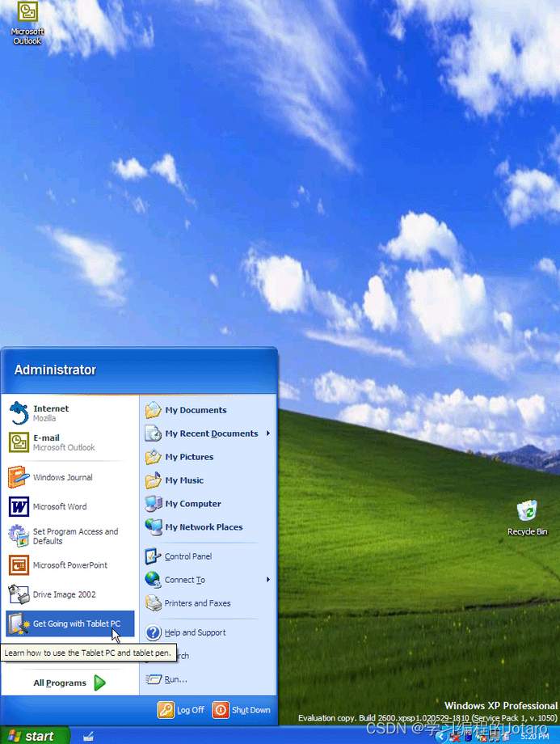Open the Recycle Bin desktop icon
560x744 pixels.
click(527, 518)
